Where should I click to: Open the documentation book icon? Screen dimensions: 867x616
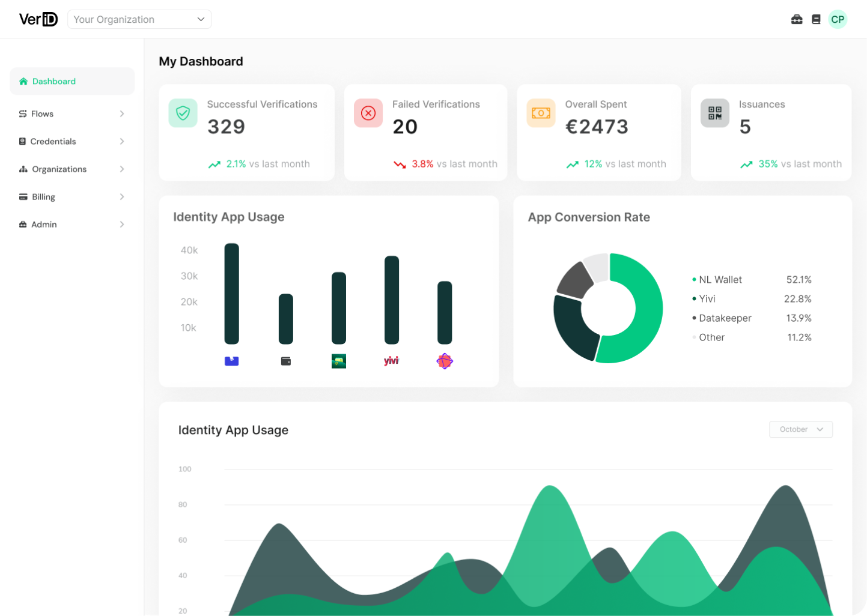[x=816, y=19]
